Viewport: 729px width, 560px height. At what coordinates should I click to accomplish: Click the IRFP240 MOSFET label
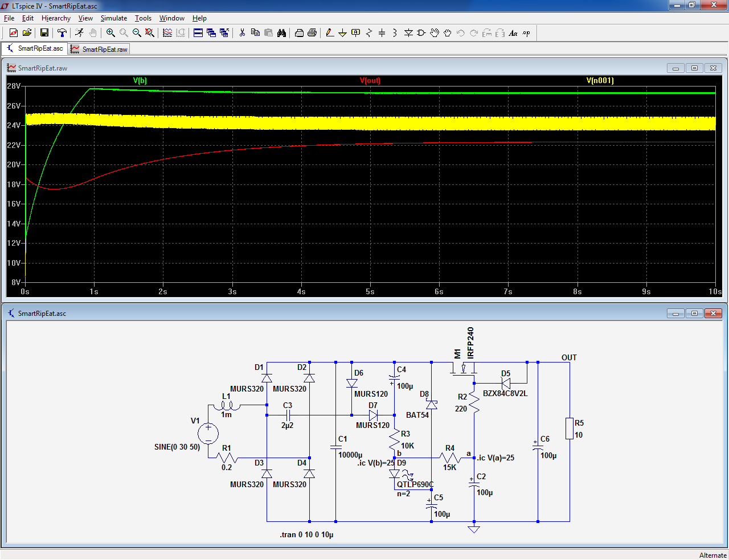(470, 343)
